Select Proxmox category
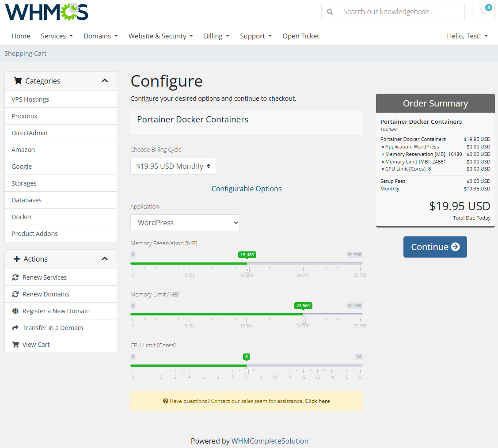Image resolution: width=498 pixels, height=448 pixels. click(x=61, y=116)
